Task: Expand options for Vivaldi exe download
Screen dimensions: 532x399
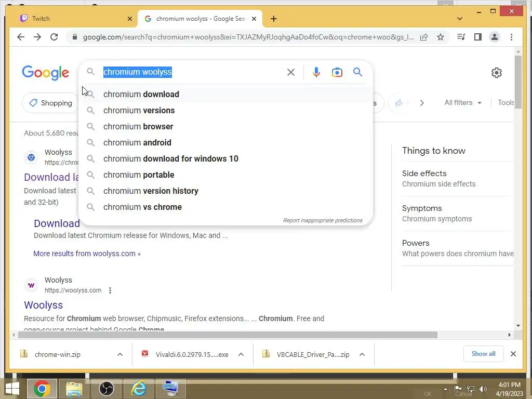Action: click(x=241, y=354)
